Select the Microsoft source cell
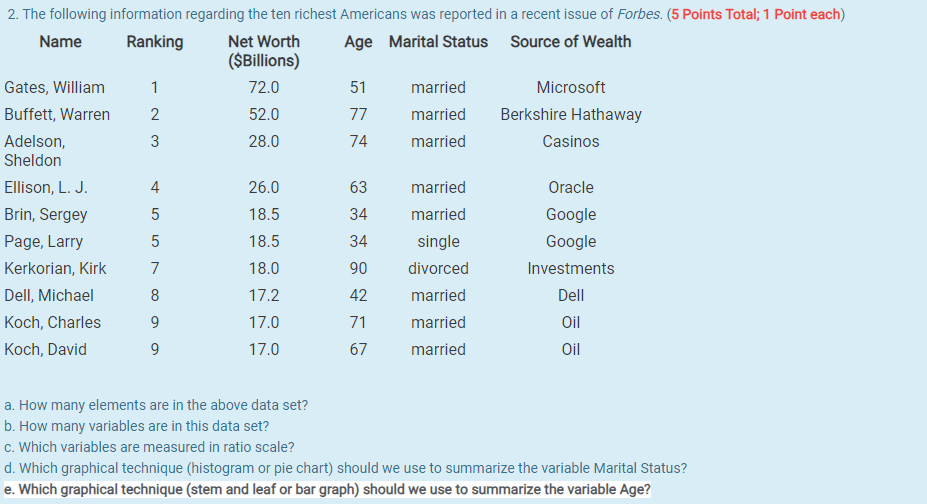This screenshot has height=504, width=927. click(570, 88)
